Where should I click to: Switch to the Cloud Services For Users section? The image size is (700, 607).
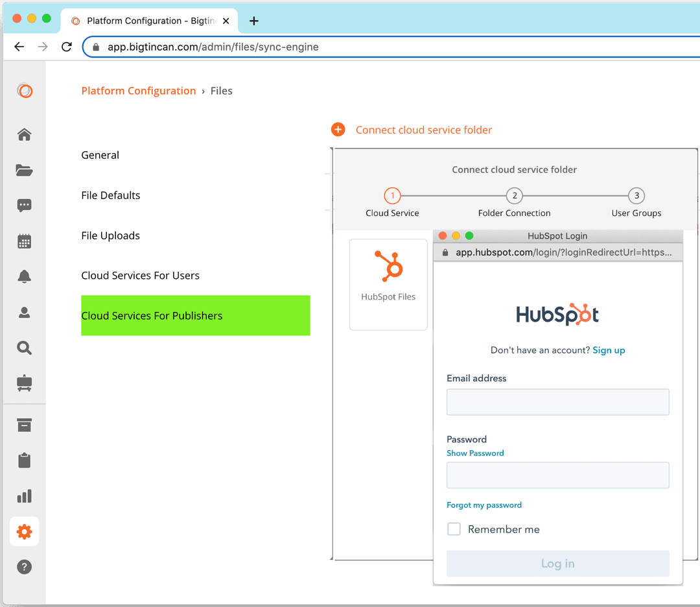[140, 275]
